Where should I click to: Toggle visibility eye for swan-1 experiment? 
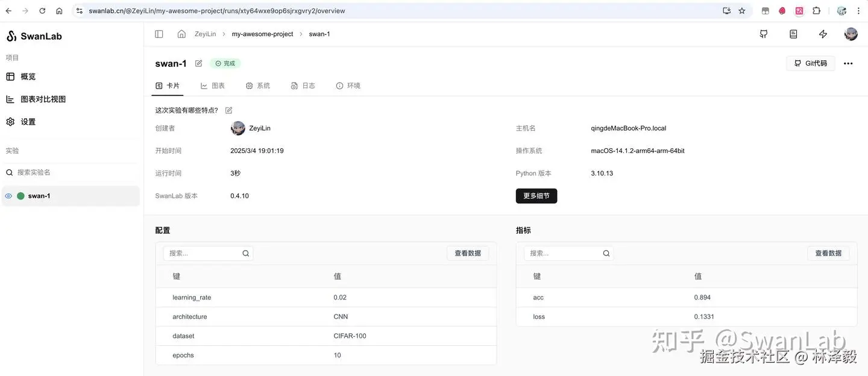tap(8, 196)
